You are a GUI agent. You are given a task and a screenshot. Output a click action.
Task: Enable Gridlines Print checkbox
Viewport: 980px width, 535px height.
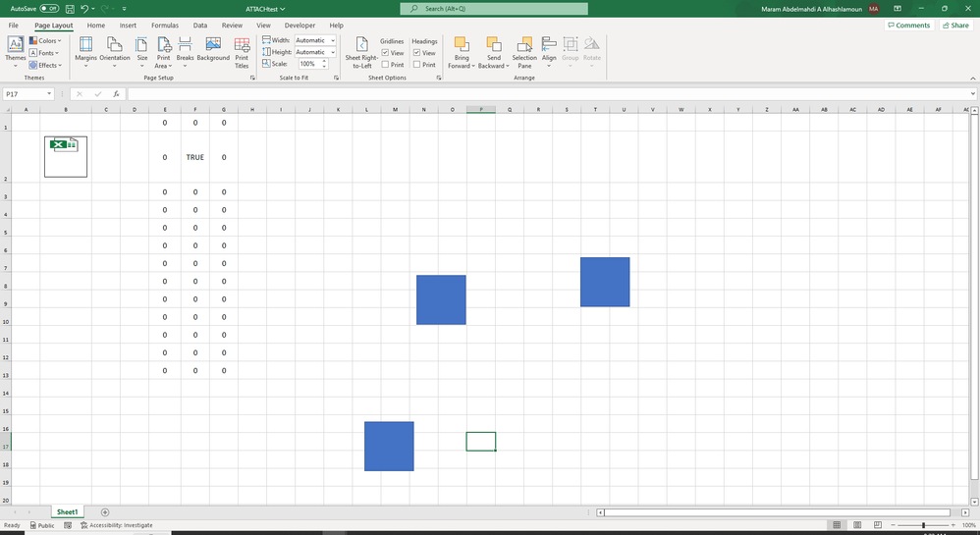(x=385, y=65)
